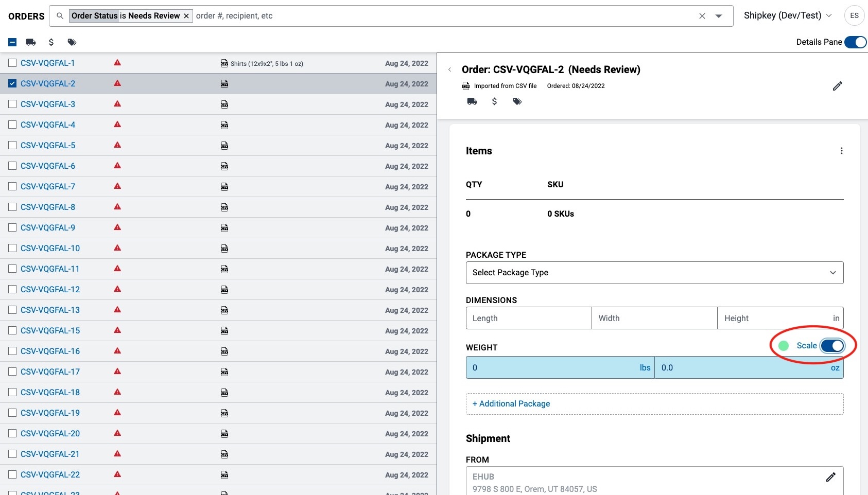
Task: Click the Shirts package description for CSV-VQGFAL-1
Action: point(267,64)
